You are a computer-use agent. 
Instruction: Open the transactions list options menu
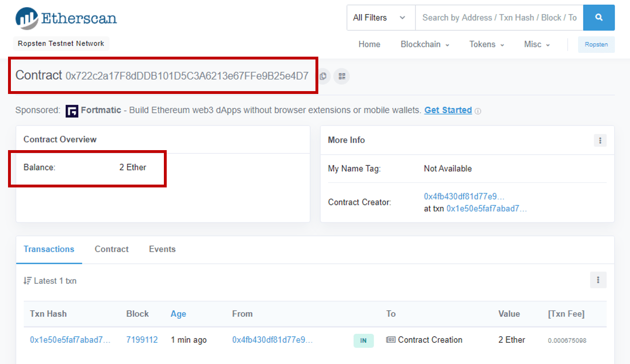pos(598,280)
